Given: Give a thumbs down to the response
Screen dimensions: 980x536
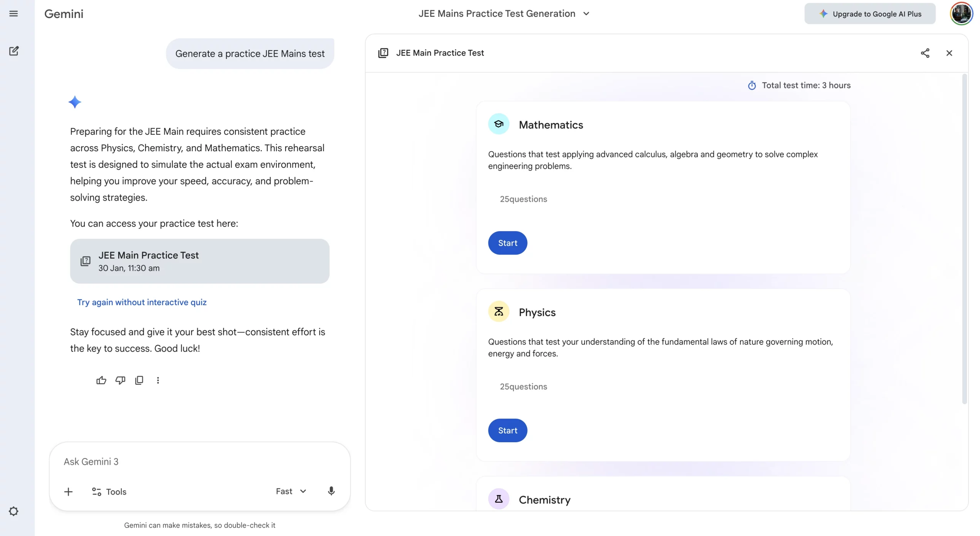Looking at the screenshot, I should pos(120,380).
